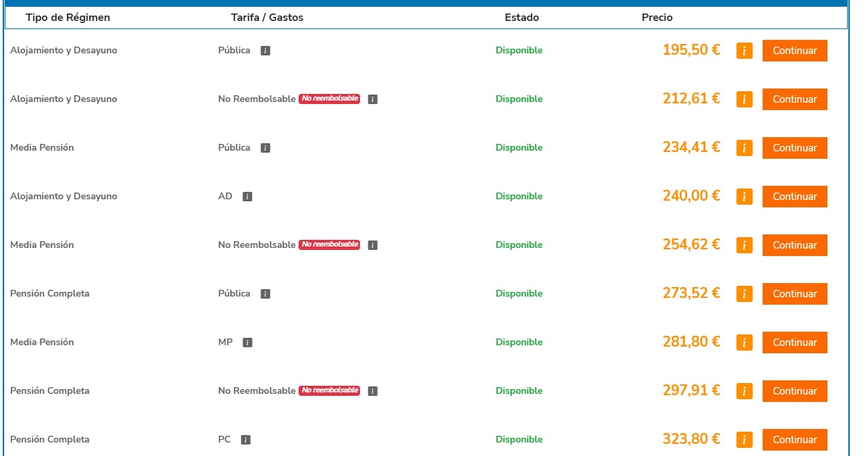Choose Continuar for the 281,80 € Media Pensión
Viewport: 868px width, 456px height.
pyautogui.click(x=794, y=343)
